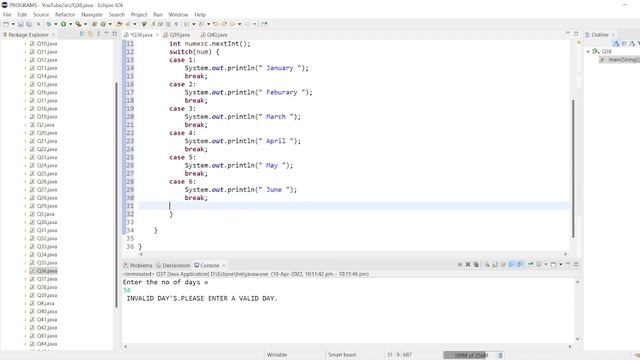Toggle Scroll Lock in Console toolbar
The height and width of the screenshot is (360, 640).
point(495,264)
